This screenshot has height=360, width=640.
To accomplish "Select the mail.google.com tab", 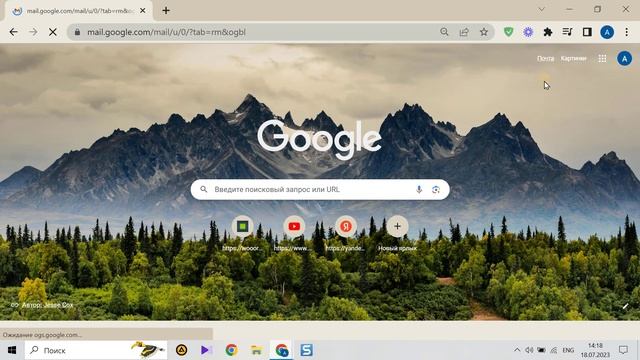I will tap(79, 11).
